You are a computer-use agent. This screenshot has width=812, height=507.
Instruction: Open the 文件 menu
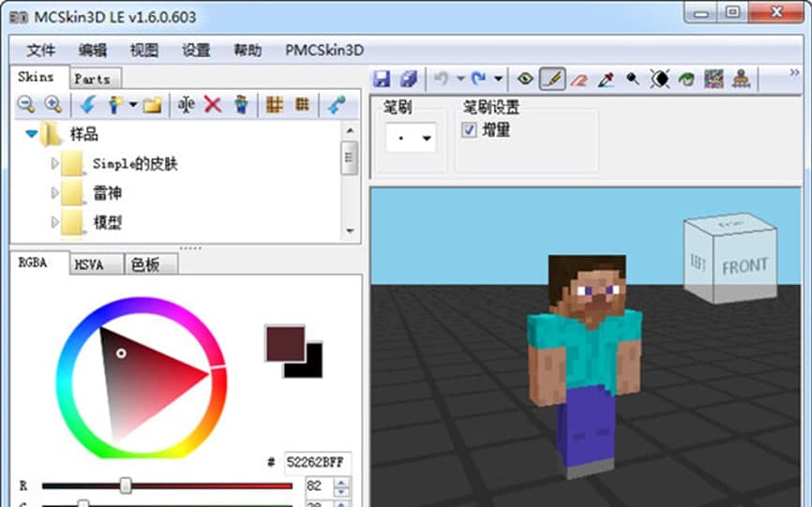point(40,51)
